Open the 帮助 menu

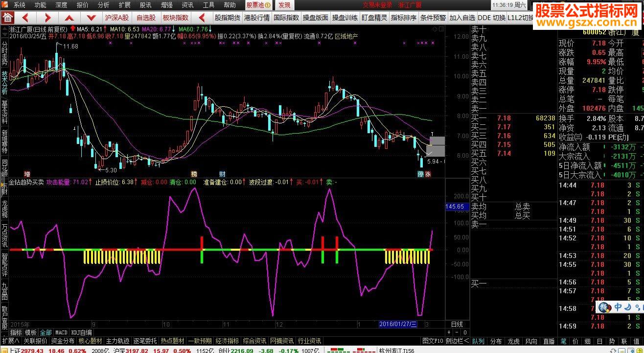click(x=230, y=5)
